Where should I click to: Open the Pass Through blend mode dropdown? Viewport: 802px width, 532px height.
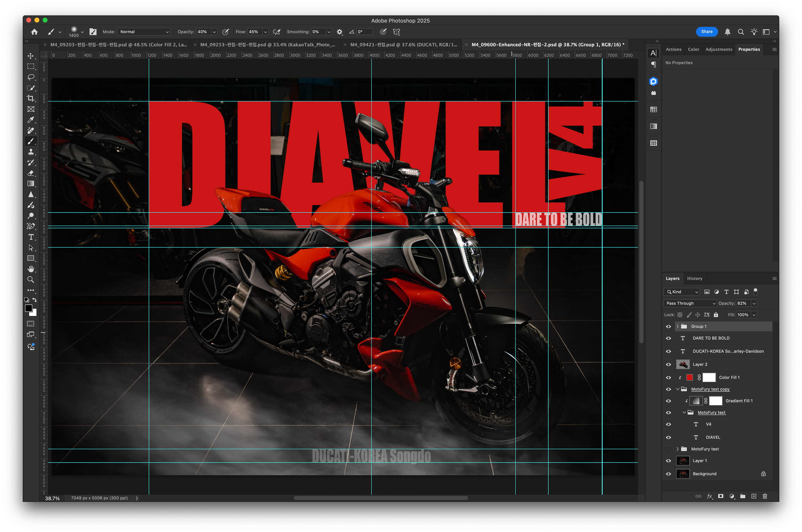[690, 303]
